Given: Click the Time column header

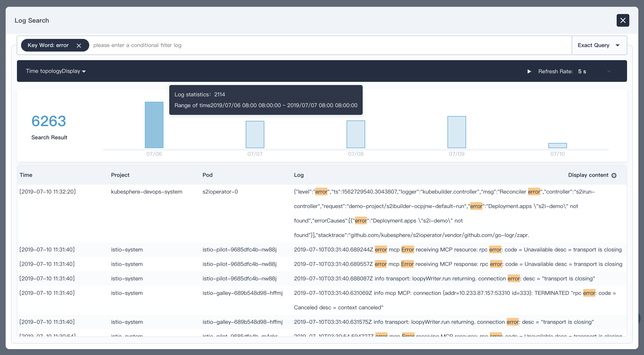Looking at the screenshot, I should click(26, 175).
